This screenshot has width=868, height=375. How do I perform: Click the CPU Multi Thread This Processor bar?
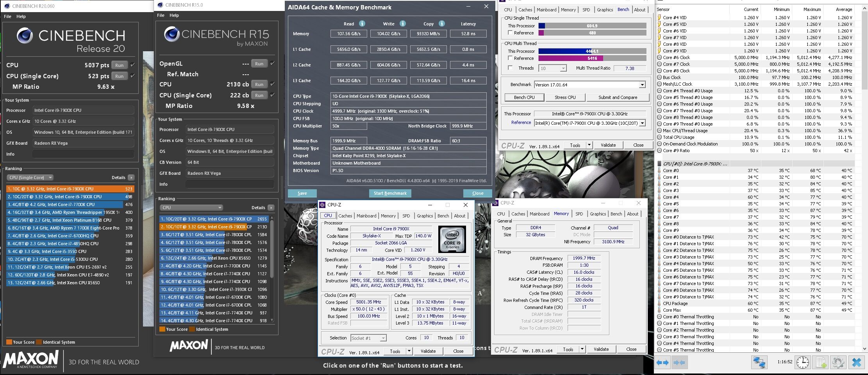592,51
